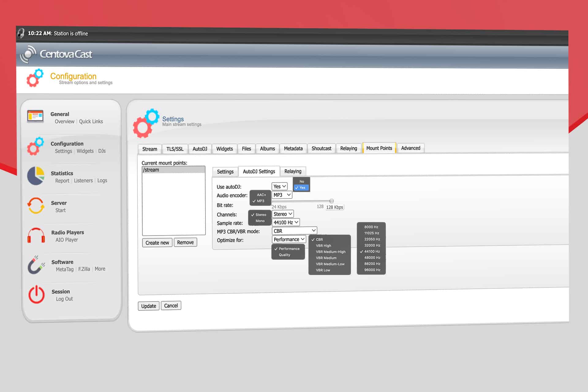Image resolution: width=588 pixels, height=392 pixels.
Task: Click the Update button
Action: (149, 306)
